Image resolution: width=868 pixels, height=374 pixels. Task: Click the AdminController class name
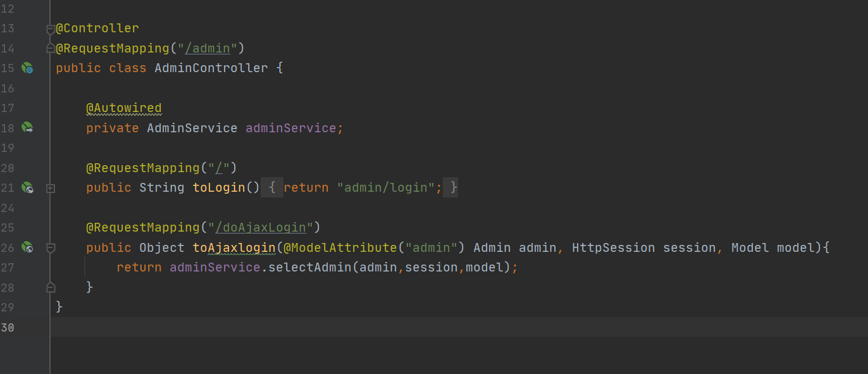tap(211, 68)
